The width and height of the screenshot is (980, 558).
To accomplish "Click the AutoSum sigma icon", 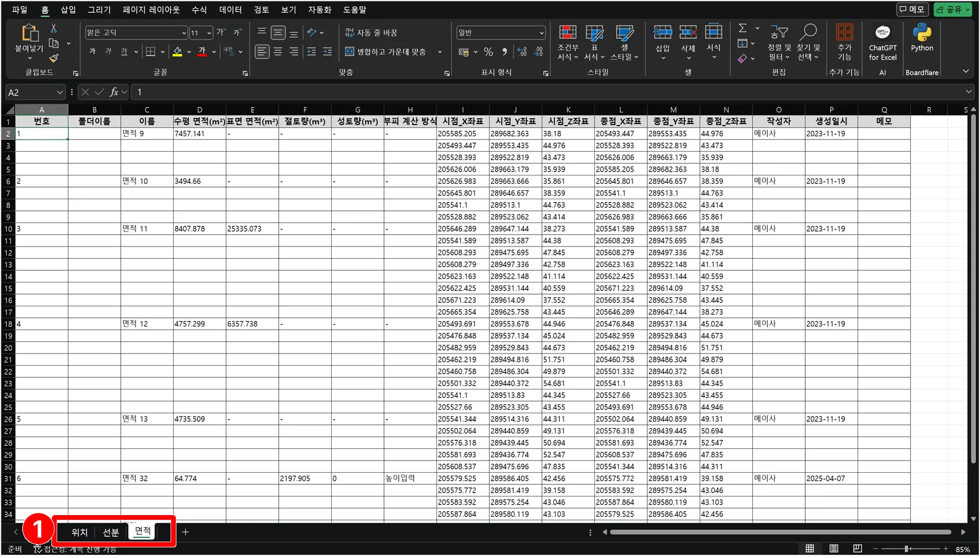I will (743, 28).
